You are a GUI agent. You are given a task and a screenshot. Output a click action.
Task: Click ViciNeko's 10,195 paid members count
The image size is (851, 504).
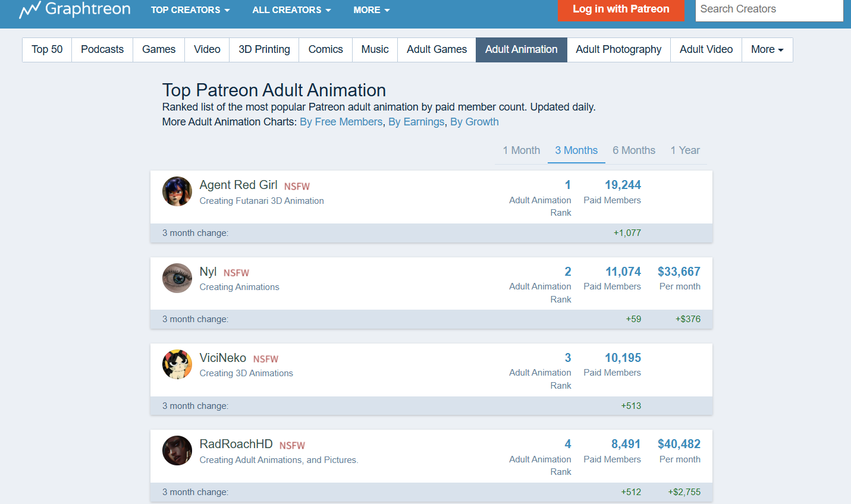tap(623, 358)
